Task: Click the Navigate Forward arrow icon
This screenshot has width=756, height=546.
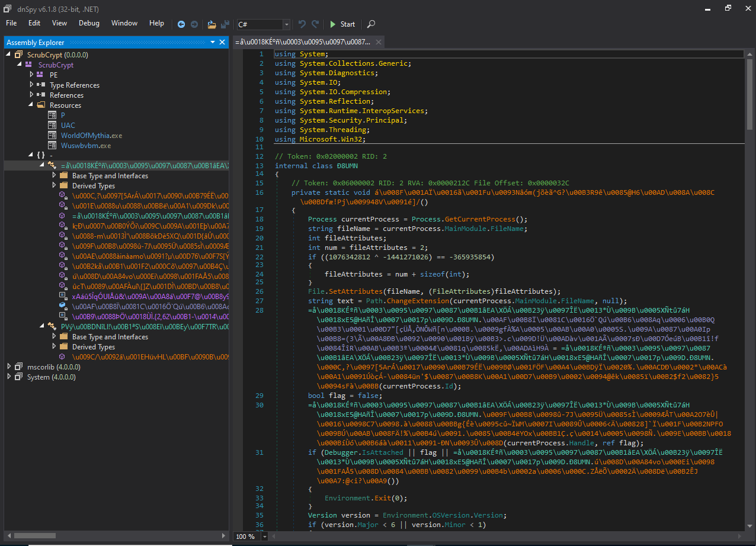Action: point(194,24)
